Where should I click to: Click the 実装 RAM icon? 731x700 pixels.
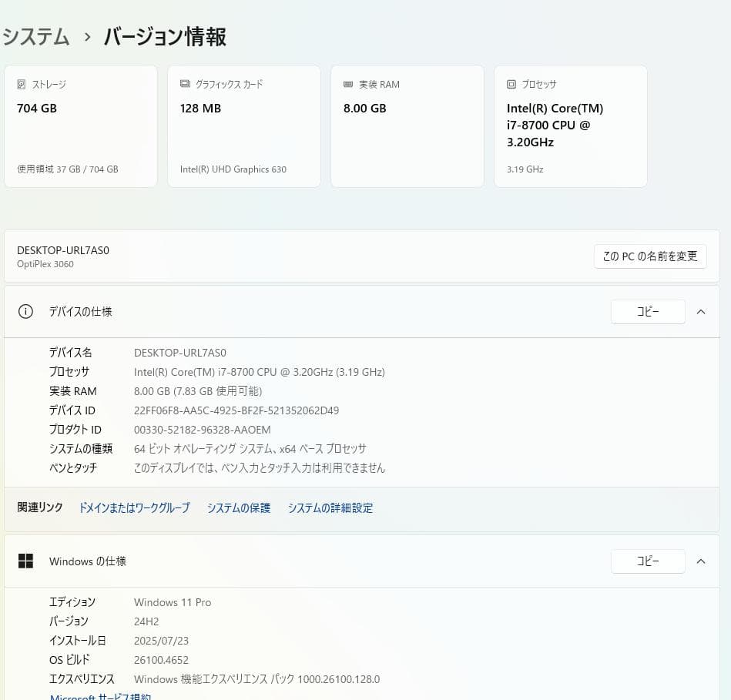(349, 85)
